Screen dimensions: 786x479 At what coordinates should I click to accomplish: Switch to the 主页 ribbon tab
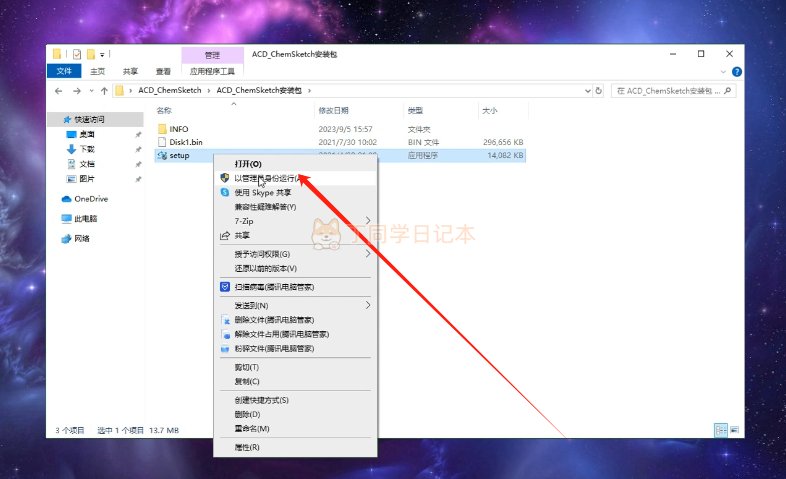[x=98, y=71]
